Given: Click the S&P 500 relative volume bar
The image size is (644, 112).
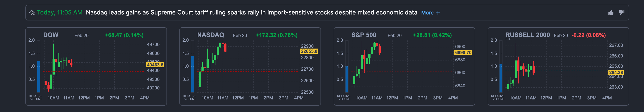Looking at the screenshot, I should click(x=347, y=79).
